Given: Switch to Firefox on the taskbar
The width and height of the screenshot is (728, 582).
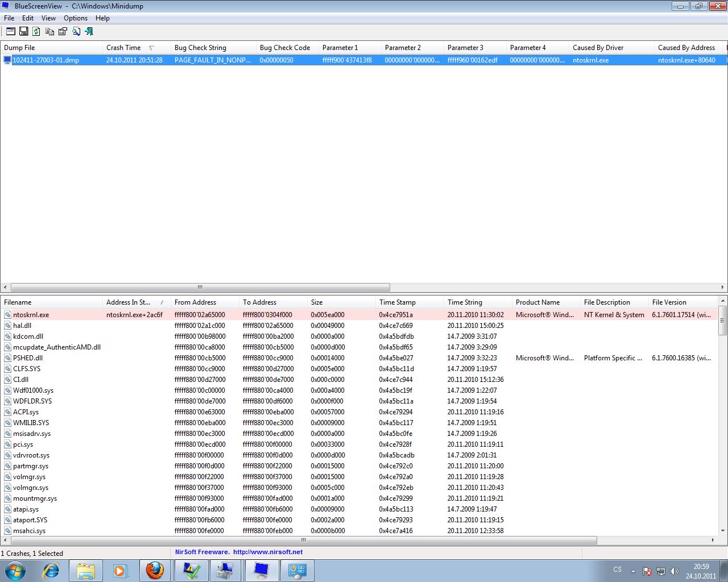Looking at the screenshot, I should [x=155, y=571].
